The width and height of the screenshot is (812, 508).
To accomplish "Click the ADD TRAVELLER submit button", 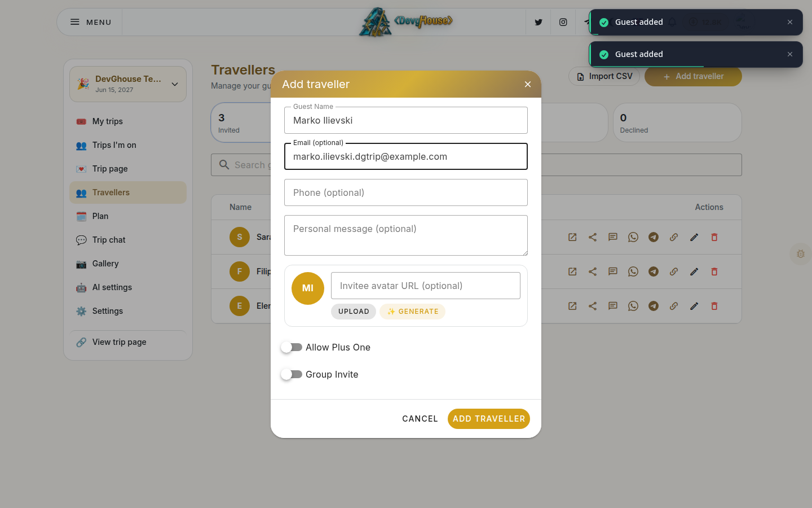I will click(489, 419).
